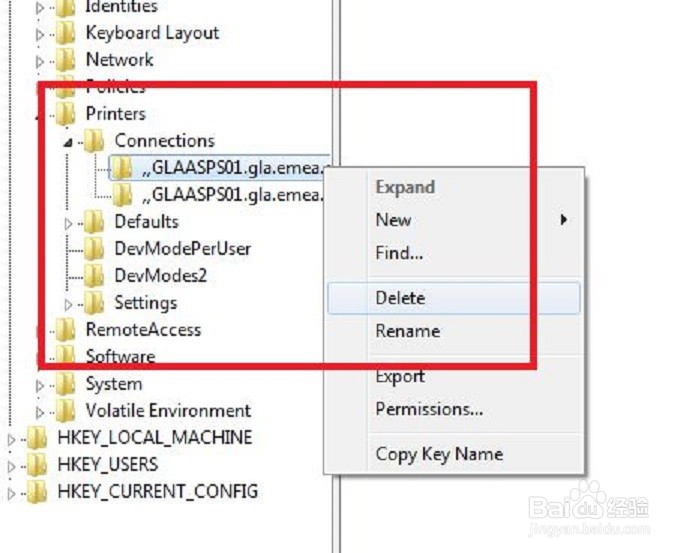
Task: Expand the Defaults key
Action: [x=68, y=223]
